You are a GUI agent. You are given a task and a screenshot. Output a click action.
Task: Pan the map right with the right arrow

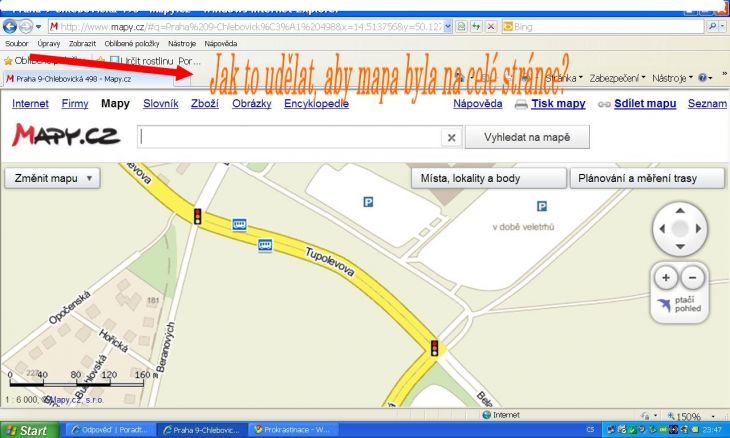[x=698, y=229]
